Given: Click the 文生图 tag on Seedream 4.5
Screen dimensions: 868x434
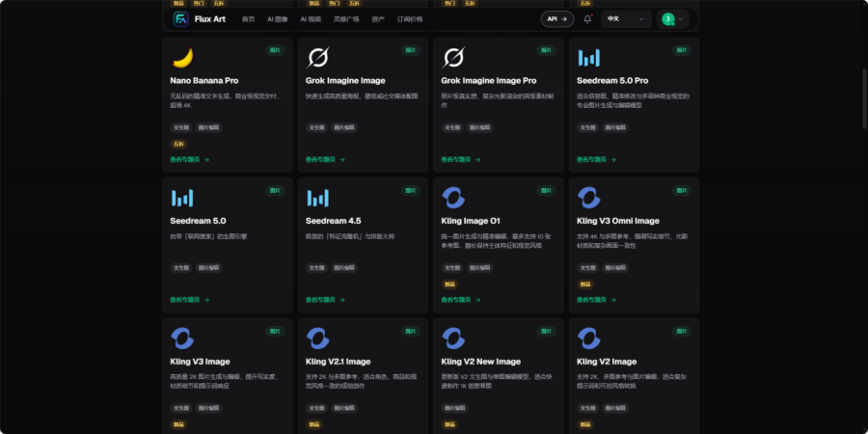Looking at the screenshot, I should [316, 267].
